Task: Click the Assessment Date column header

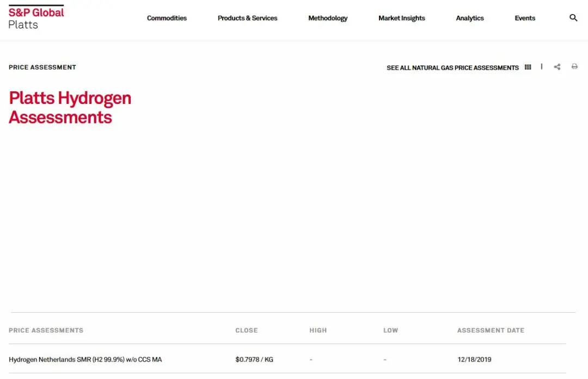Action: click(491, 330)
